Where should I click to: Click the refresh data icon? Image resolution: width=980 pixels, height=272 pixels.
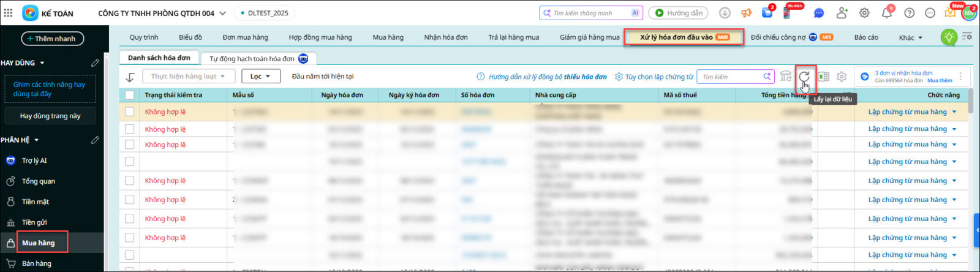tap(804, 77)
